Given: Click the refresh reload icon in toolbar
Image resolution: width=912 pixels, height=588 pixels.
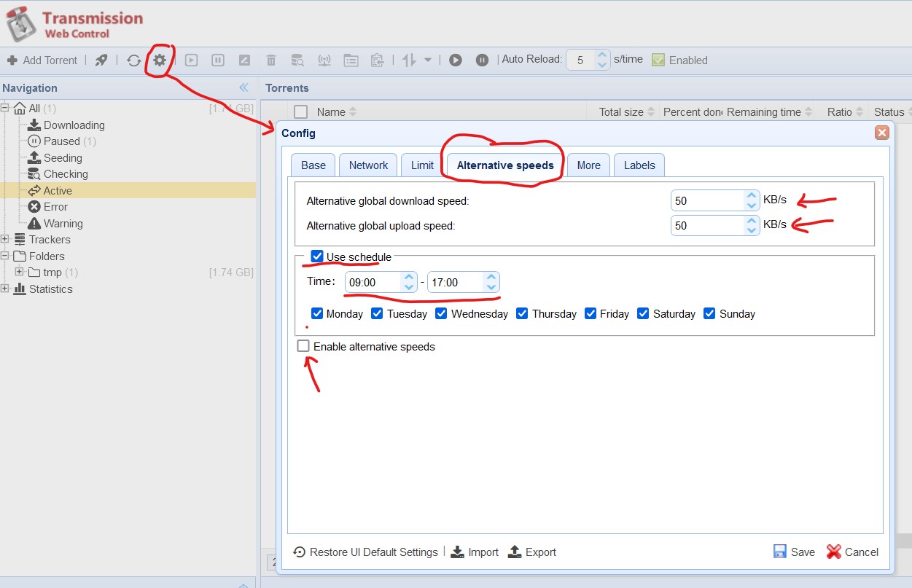Looking at the screenshot, I should (133, 60).
